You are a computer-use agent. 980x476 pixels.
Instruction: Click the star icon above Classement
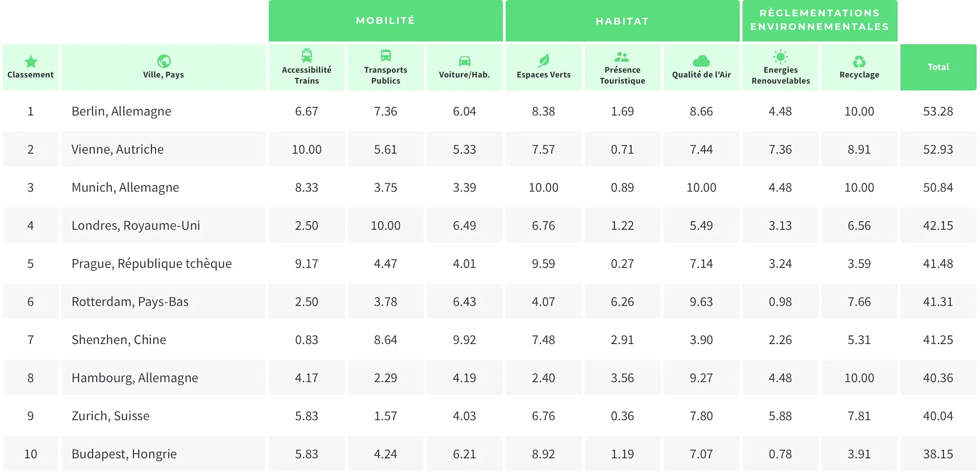coord(31,62)
